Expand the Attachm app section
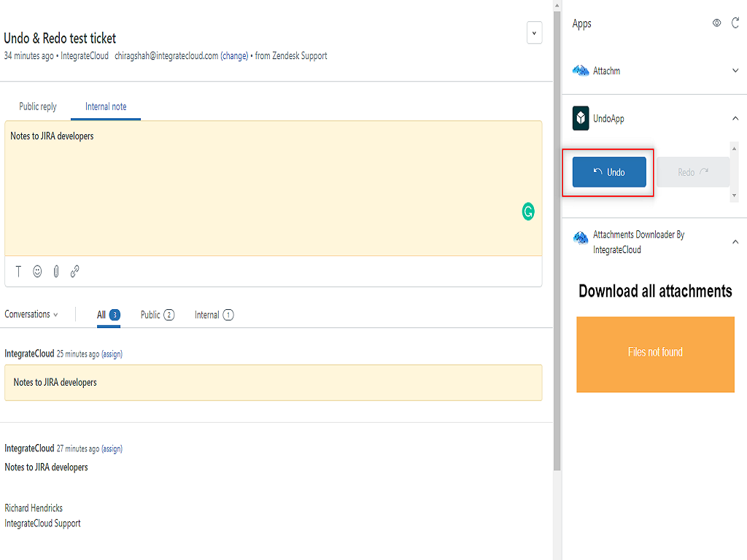The image size is (747, 560). coord(735,71)
